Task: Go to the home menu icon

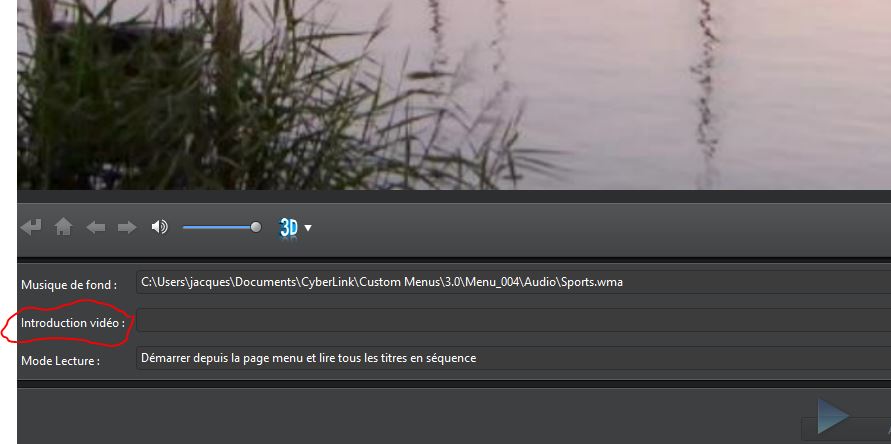Action: [63, 227]
